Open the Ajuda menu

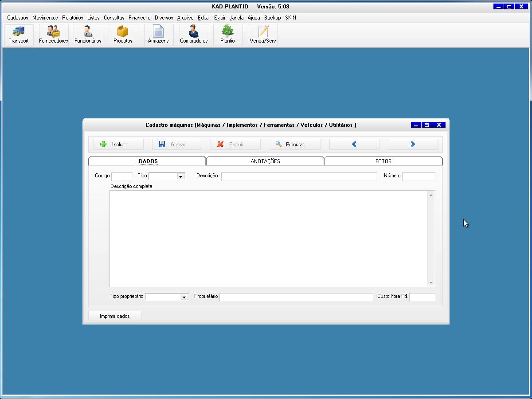[x=254, y=18]
